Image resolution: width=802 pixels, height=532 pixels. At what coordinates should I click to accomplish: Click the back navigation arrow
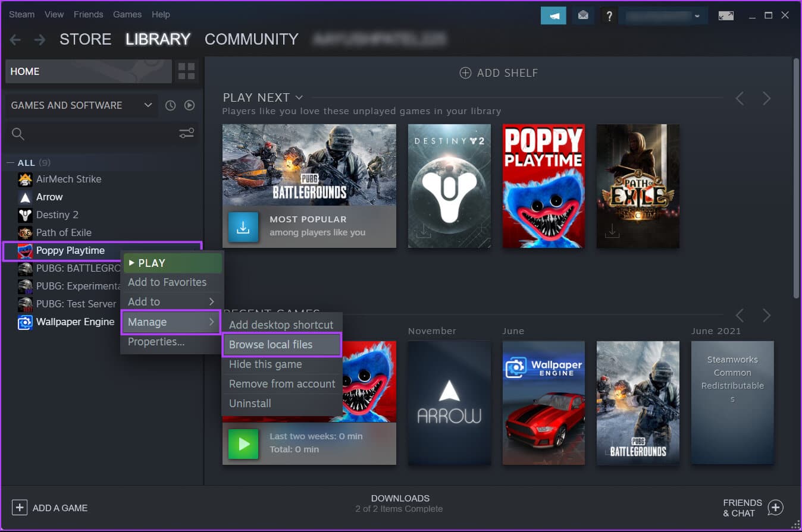pos(15,40)
